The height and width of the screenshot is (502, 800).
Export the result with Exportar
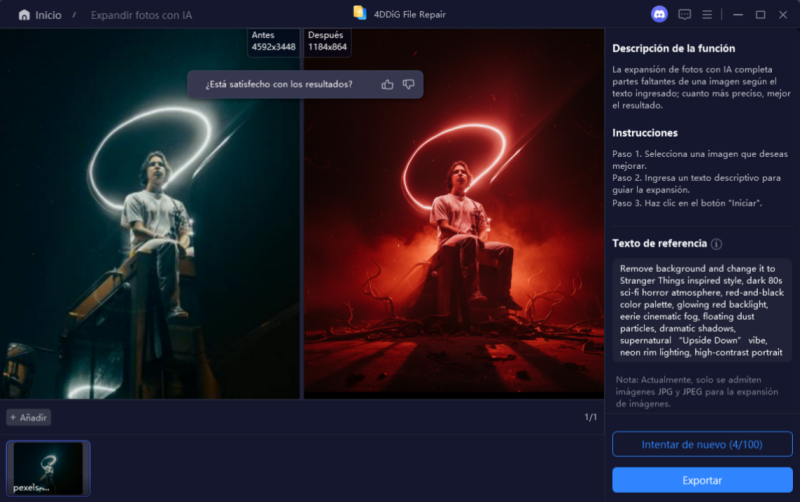click(x=702, y=480)
